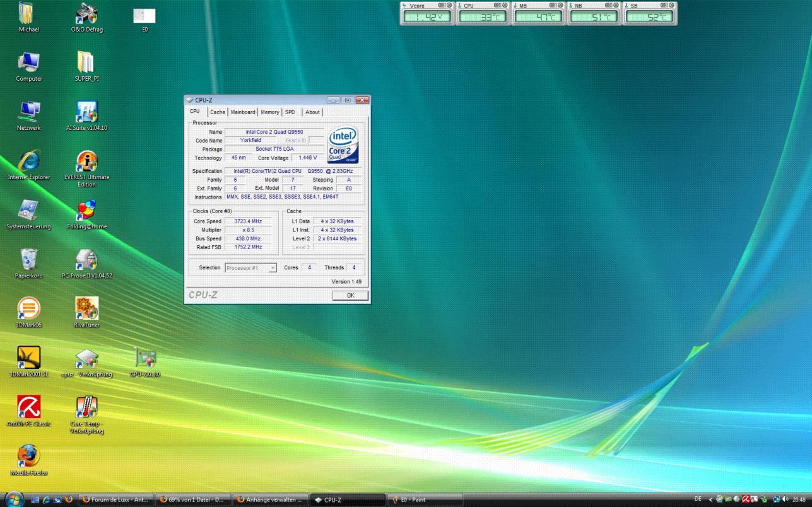Launch the Mozilla Firefox desktop shortcut
The width and height of the screenshot is (812, 507).
pyautogui.click(x=29, y=461)
